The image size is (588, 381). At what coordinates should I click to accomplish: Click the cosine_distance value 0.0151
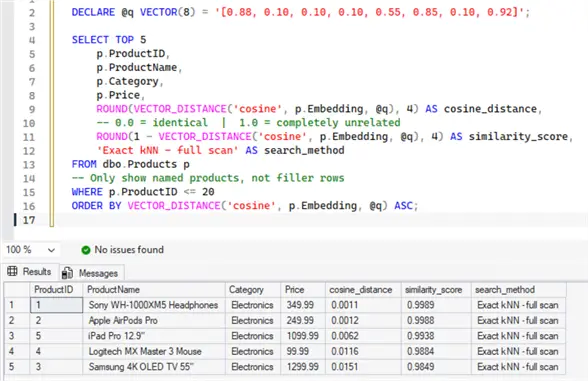point(363,367)
